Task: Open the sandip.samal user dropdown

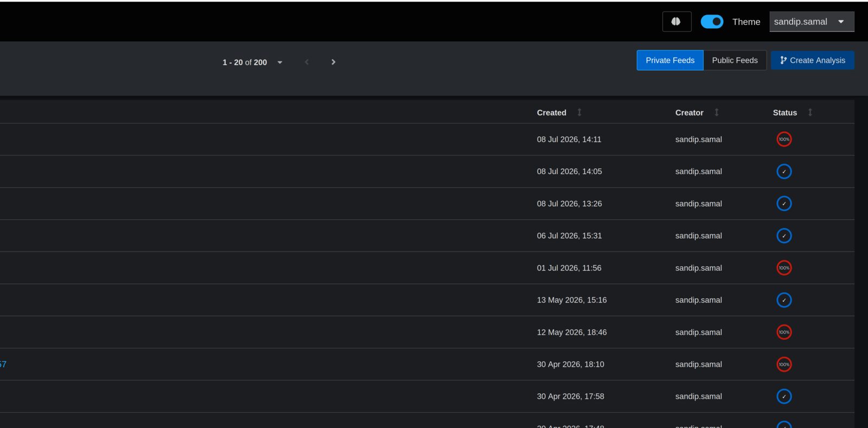Action: (812, 22)
